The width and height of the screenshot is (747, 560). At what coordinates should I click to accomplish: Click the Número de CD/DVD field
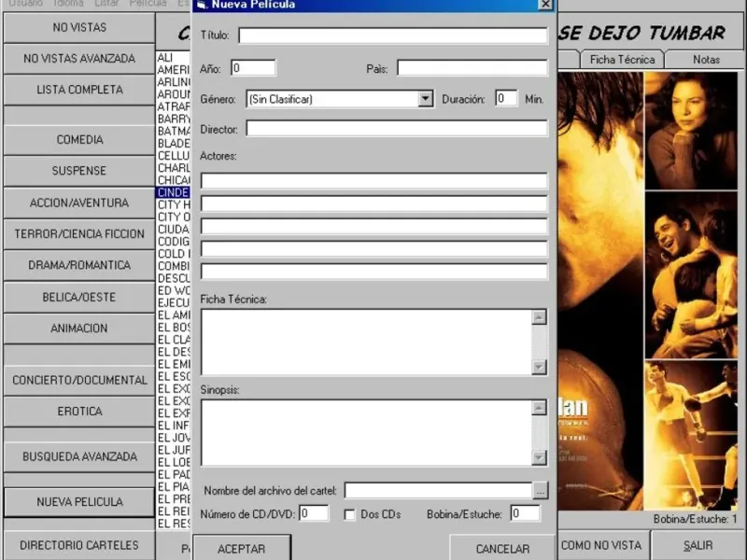[314, 513]
